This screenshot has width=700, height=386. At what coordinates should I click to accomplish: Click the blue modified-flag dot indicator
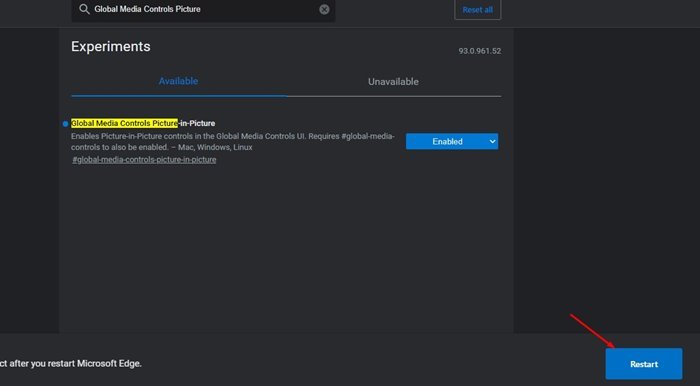coord(66,124)
